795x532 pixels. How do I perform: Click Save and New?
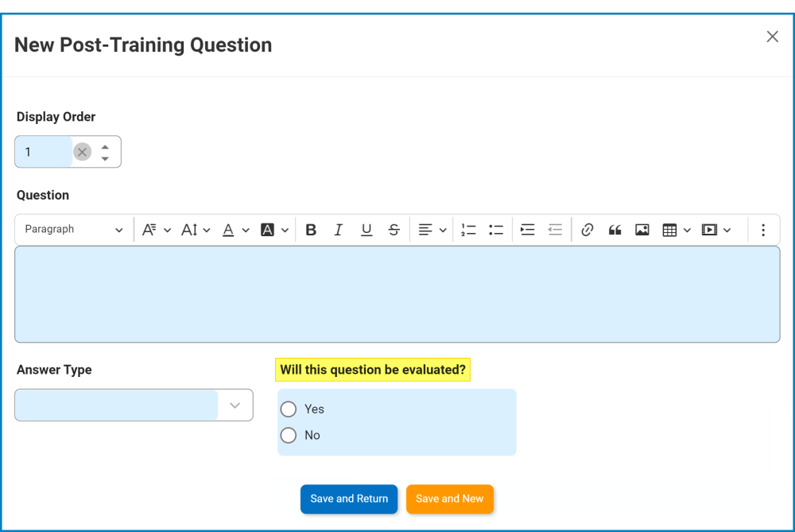pyautogui.click(x=450, y=499)
